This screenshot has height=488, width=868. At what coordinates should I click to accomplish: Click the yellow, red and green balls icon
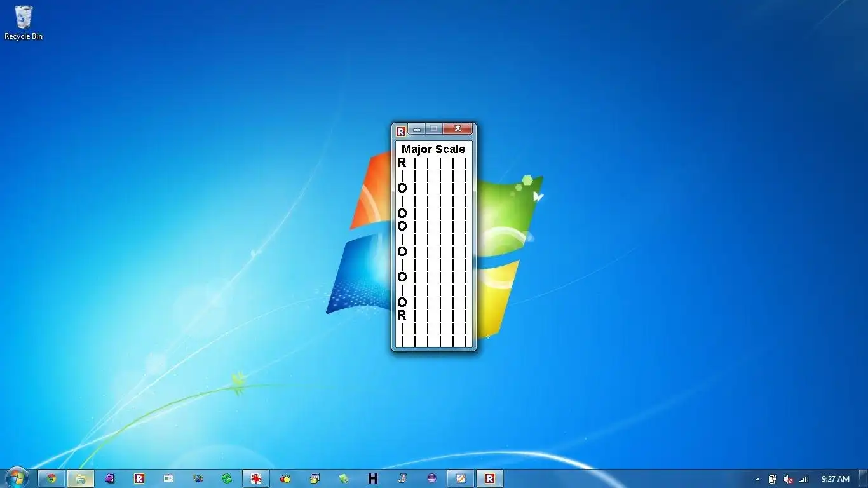click(285, 478)
